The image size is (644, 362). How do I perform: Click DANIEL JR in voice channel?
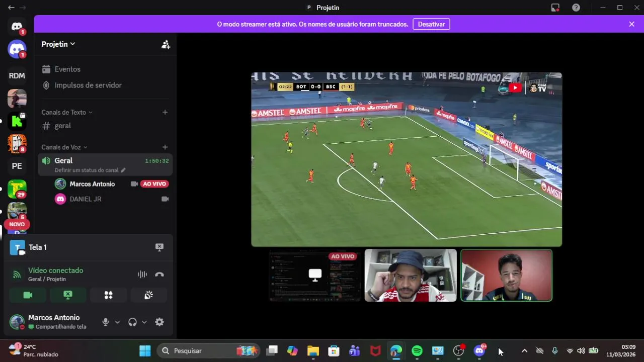pyautogui.click(x=86, y=199)
